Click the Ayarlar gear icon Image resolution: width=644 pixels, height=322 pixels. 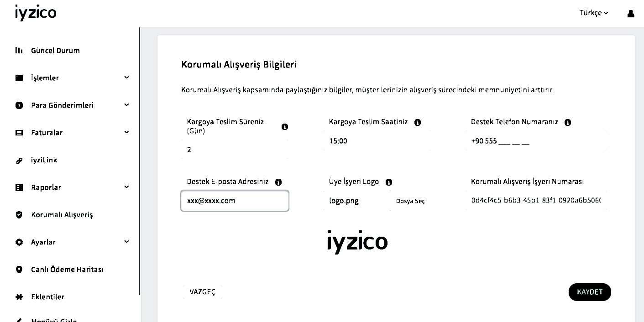pos(19,242)
